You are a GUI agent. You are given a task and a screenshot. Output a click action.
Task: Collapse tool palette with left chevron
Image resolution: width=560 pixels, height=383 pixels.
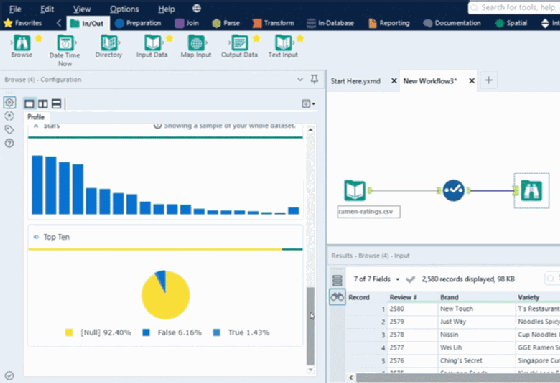(59, 23)
